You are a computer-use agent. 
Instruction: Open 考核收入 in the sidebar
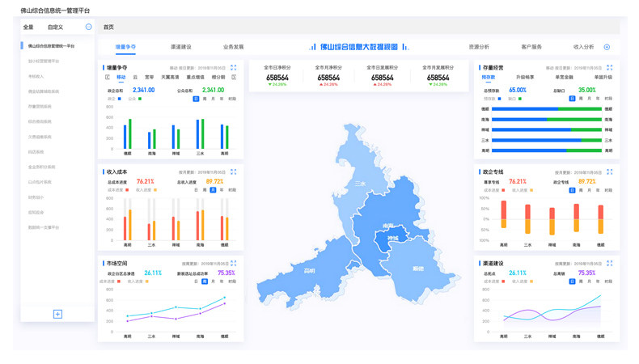click(x=36, y=76)
